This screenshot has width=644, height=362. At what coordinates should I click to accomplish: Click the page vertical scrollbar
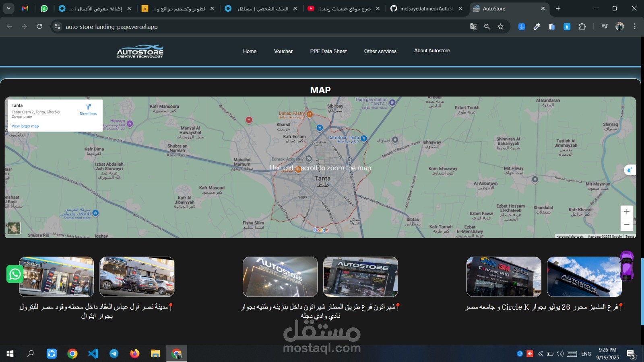pos(642,291)
